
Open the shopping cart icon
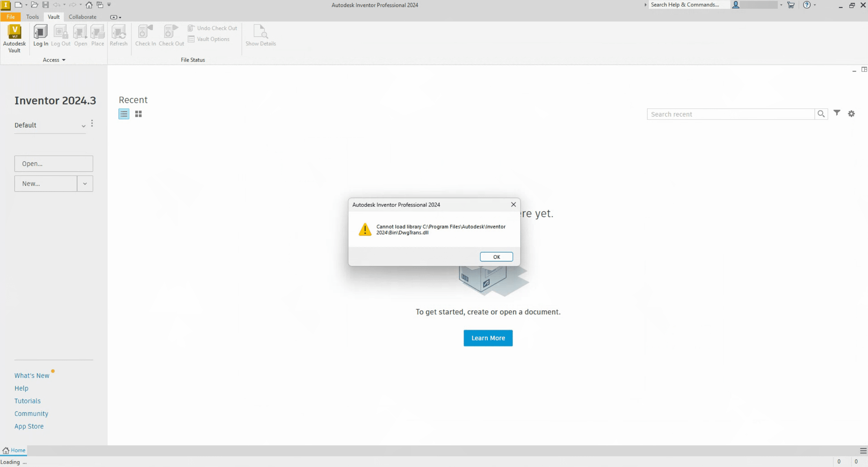click(x=791, y=5)
